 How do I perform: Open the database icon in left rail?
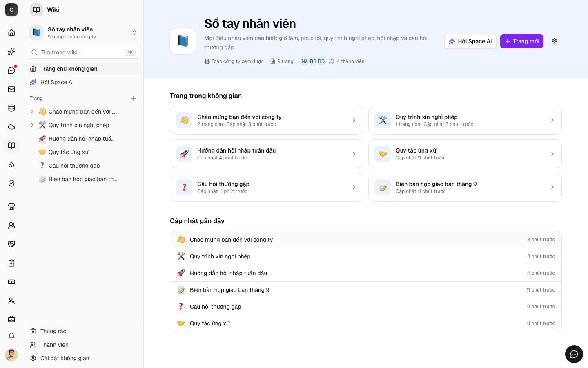[x=11, y=108]
